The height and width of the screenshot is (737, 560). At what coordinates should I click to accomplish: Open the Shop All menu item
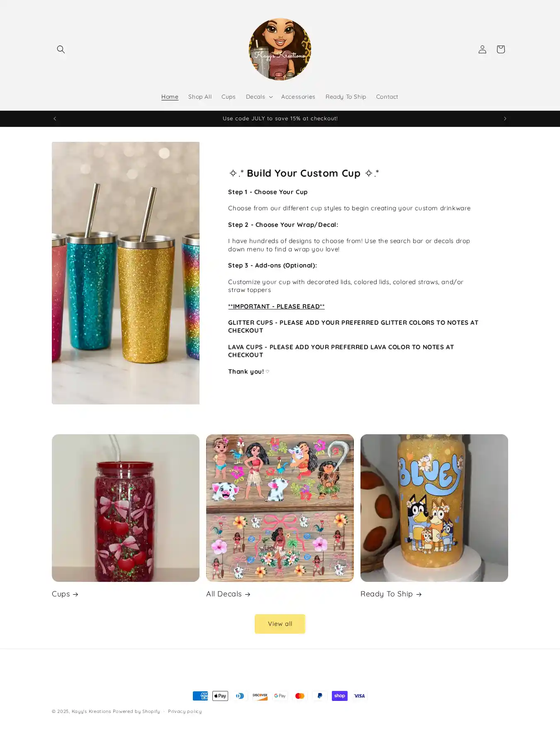pyautogui.click(x=200, y=97)
